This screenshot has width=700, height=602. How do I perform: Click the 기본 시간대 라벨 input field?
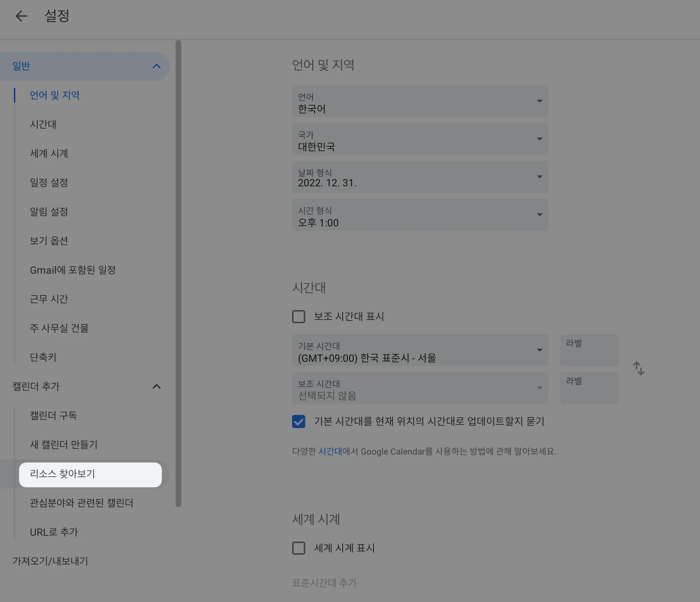pyautogui.click(x=589, y=351)
